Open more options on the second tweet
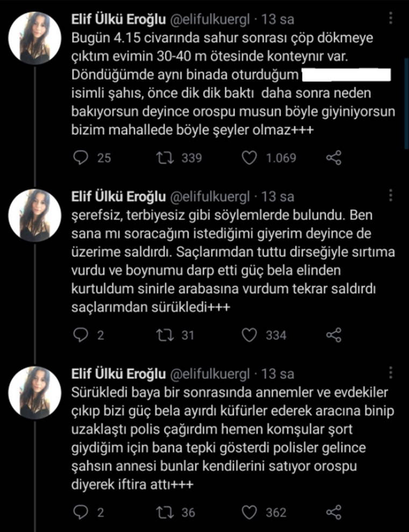409x532 pixels. pos(391,196)
